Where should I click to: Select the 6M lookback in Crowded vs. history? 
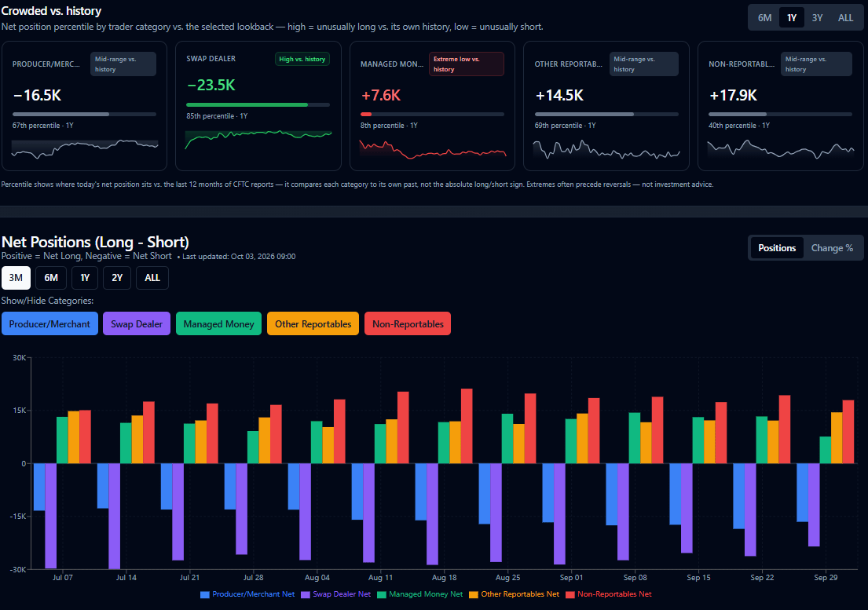764,18
